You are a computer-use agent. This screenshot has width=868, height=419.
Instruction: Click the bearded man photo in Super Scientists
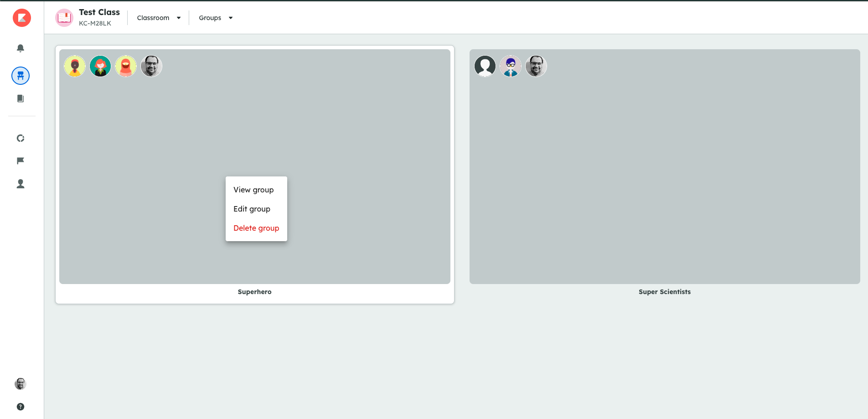[536, 66]
